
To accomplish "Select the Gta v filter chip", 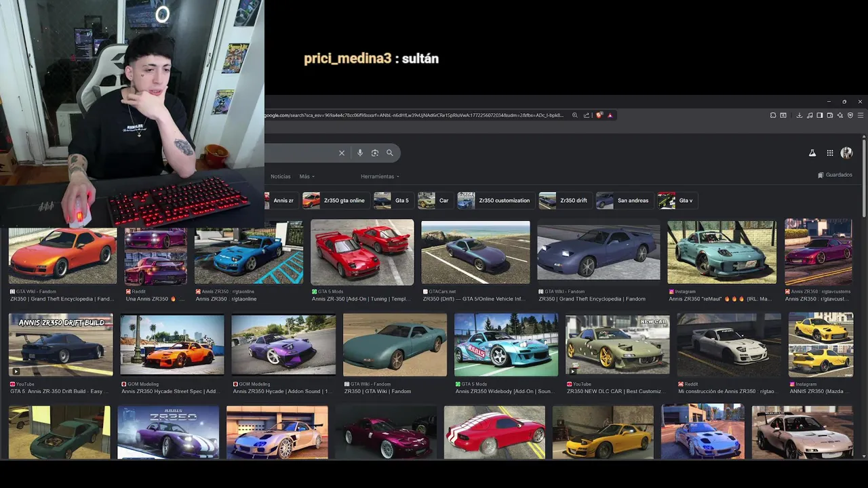I will tap(677, 201).
